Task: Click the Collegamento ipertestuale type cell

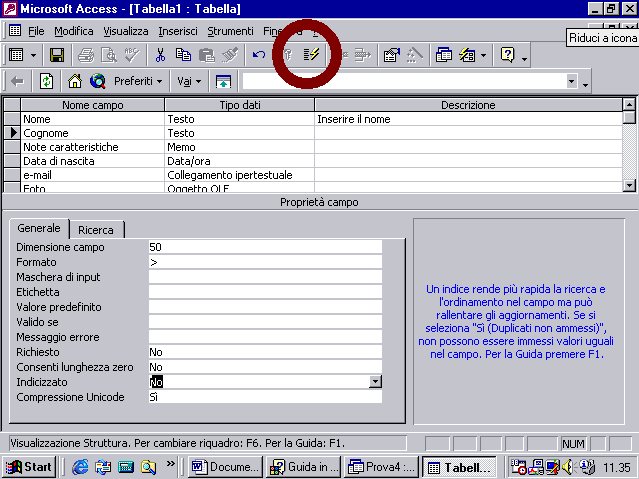Action: pos(240,175)
